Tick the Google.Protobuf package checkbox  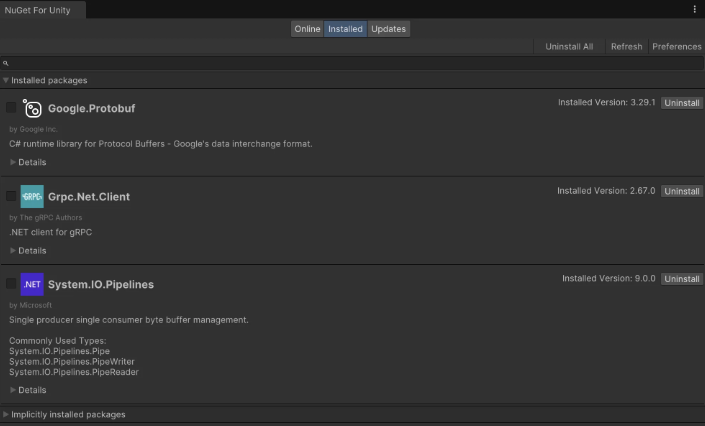click(x=11, y=108)
